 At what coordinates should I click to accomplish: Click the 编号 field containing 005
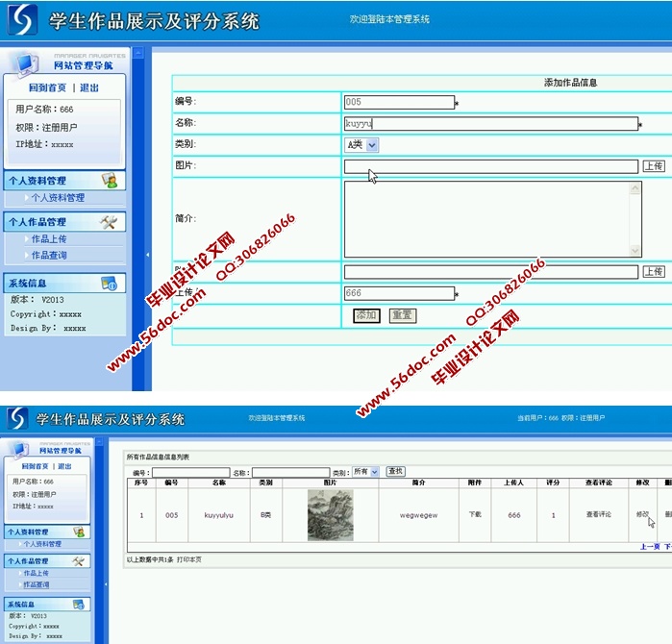[399, 102]
